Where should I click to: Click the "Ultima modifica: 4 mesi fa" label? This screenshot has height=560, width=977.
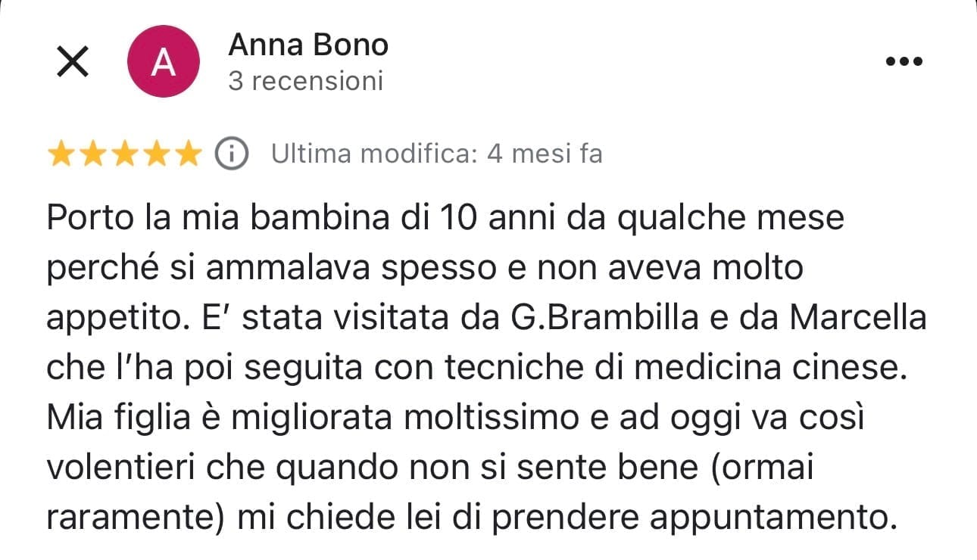click(x=437, y=154)
